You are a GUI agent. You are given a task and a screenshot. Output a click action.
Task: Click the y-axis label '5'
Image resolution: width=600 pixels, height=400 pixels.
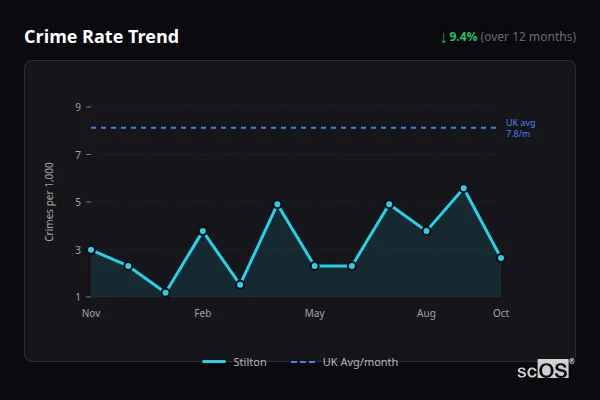[78, 202]
